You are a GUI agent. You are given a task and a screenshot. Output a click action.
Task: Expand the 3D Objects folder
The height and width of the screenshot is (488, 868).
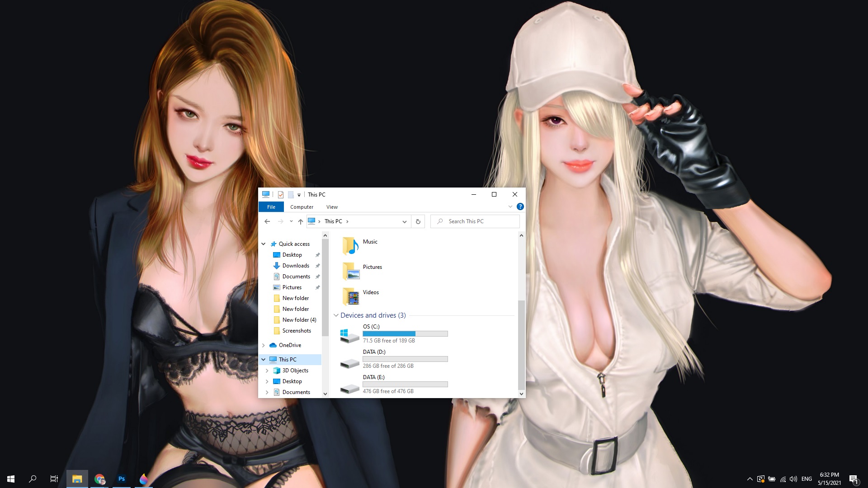[267, 370]
